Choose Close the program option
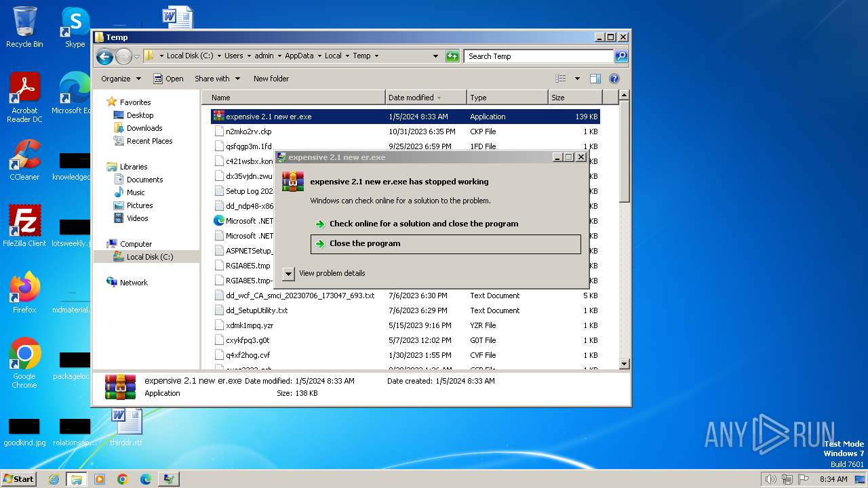 tap(446, 244)
